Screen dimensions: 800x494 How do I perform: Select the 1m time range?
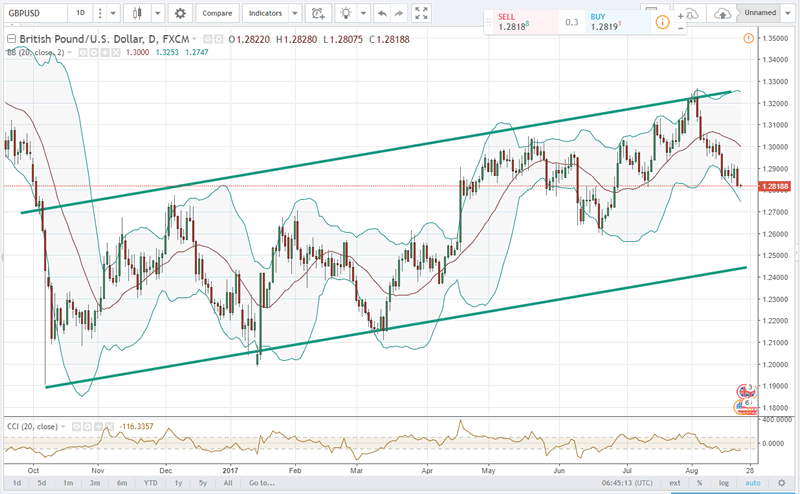(68, 483)
